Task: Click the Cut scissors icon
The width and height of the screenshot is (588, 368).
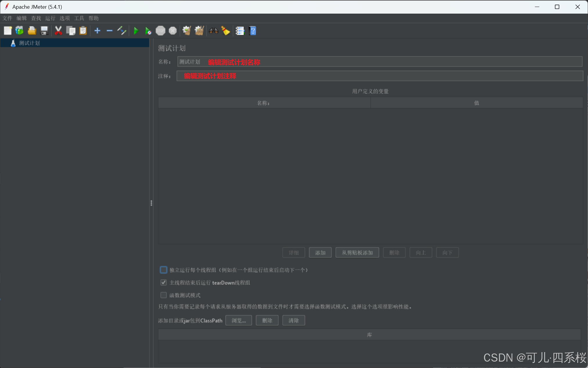Action: pyautogui.click(x=58, y=31)
